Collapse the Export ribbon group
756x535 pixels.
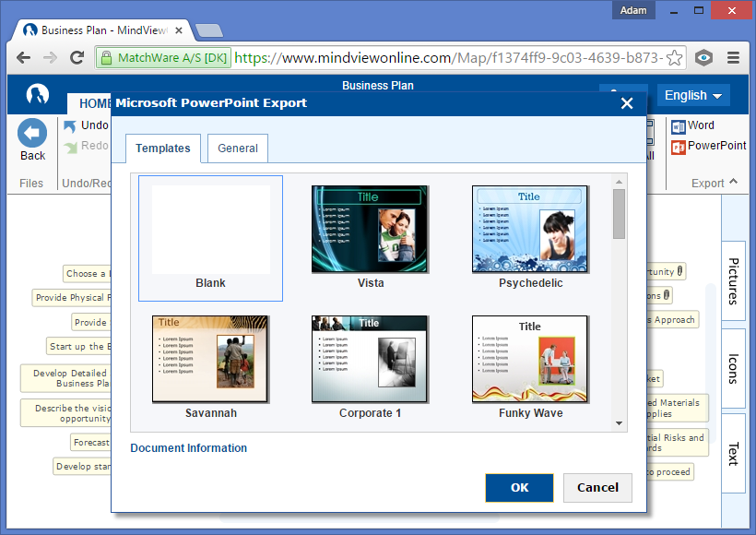[733, 182]
